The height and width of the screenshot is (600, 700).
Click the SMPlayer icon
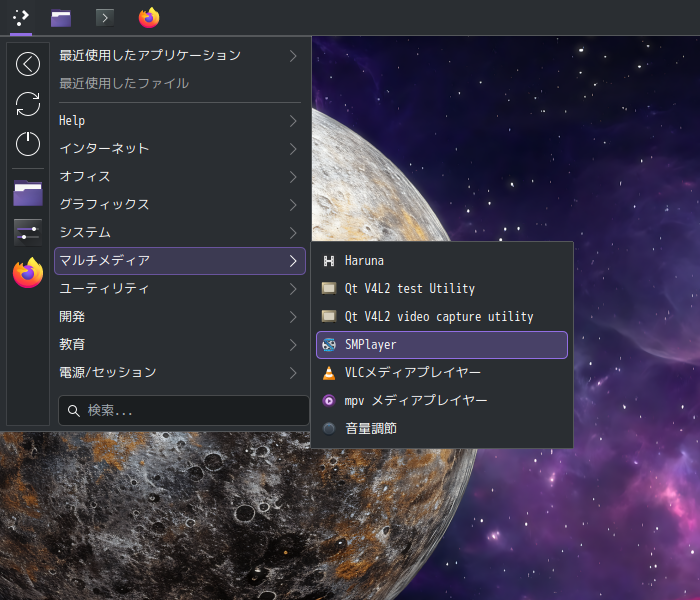(x=329, y=345)
